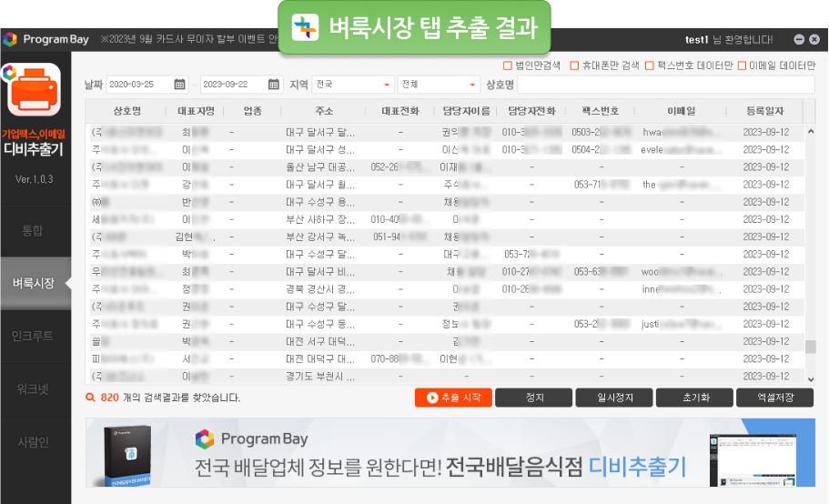Sort by the 팩스번호 column header
The height and width of the screenshot is (504, 829).
pos(601,111)
